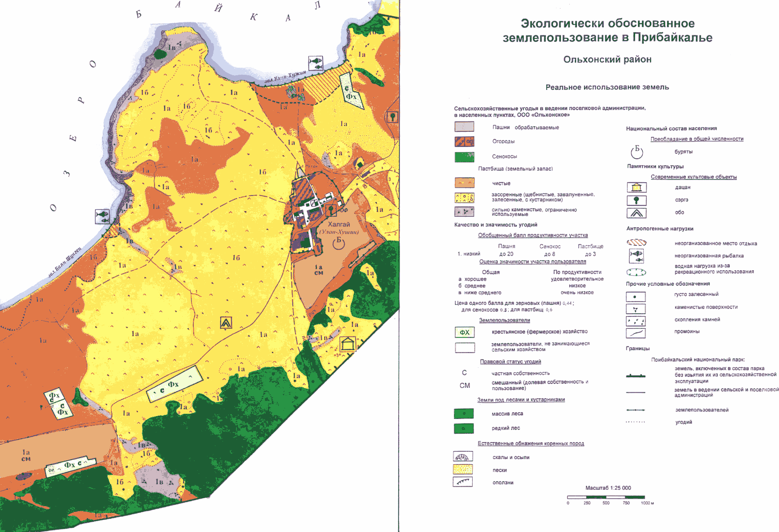Click the Ольхонский район subtitle
This screenshot has height=532, width=779.
[x=607, y=59]
